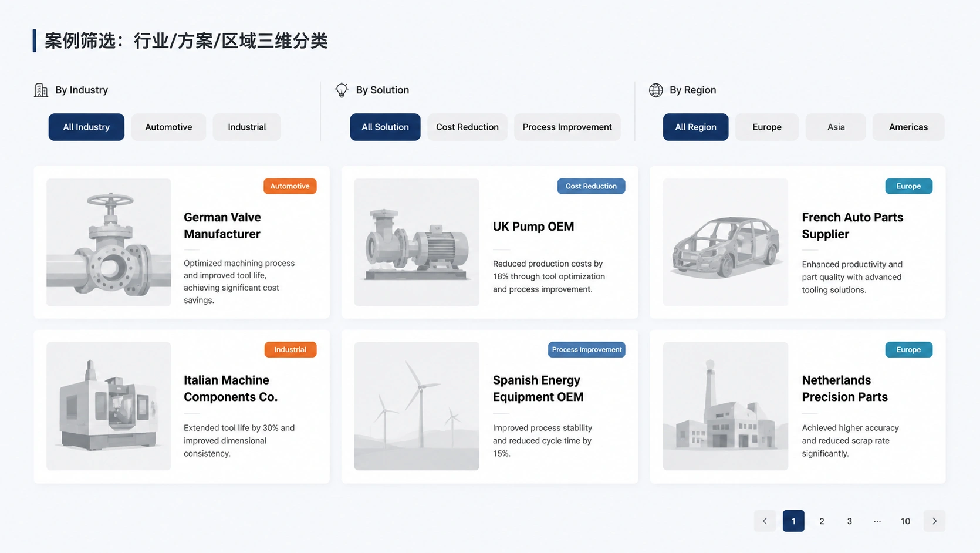Select the All Industry filter
This screenshot has width=980, height=553.
point(86,127)
